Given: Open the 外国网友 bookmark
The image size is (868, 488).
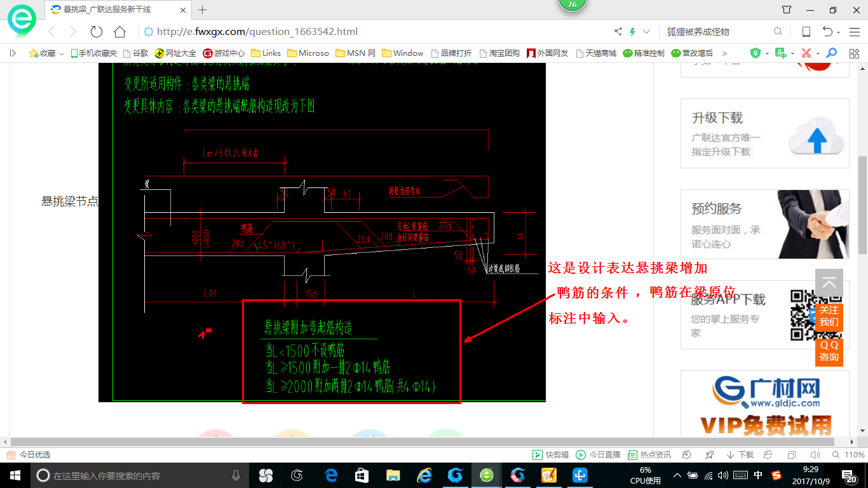Looking at the screenshot, I should coord(548,53).
